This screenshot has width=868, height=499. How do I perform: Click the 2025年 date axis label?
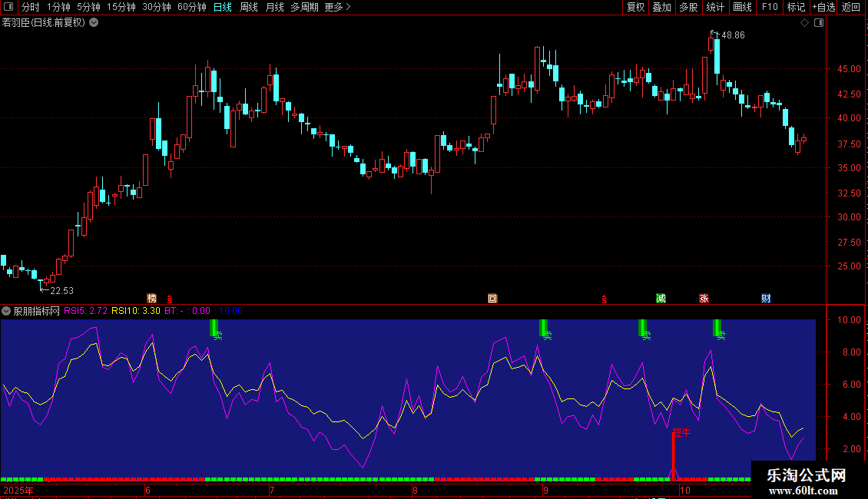pos(18,490)
